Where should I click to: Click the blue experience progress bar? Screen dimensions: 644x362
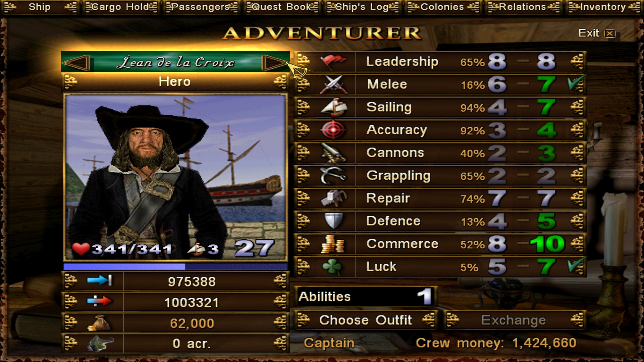175,266
